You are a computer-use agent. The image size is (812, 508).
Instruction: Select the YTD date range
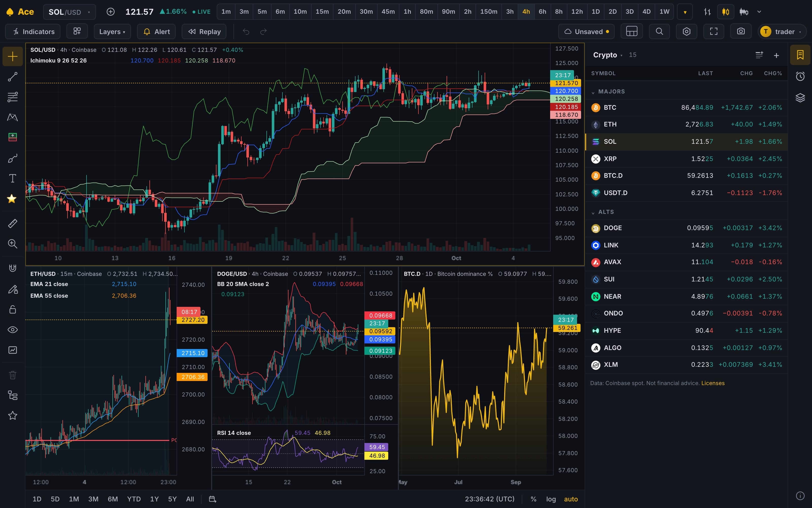pyautogui.click(x=134, y=499)
